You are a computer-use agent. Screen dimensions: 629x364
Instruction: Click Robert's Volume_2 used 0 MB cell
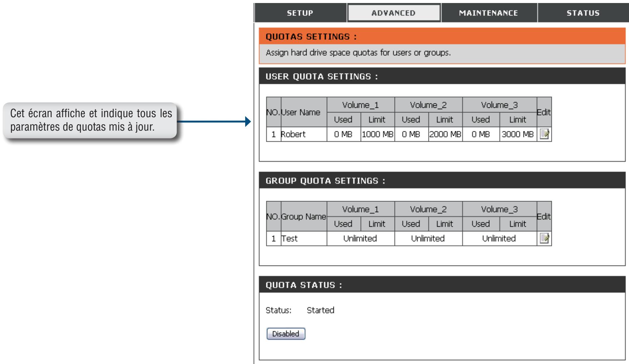[x=411, y=134]
